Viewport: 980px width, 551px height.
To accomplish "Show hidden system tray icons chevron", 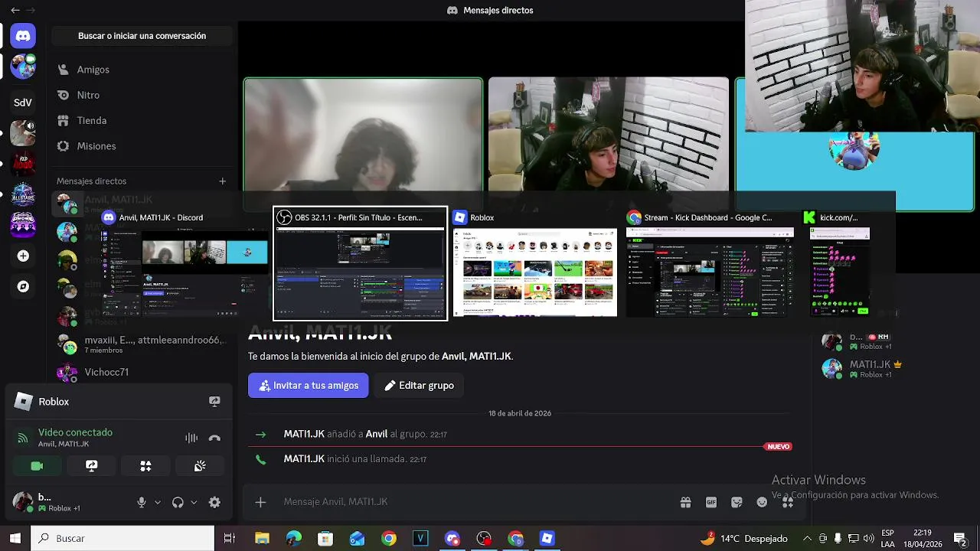I will (x=806, y=538).
